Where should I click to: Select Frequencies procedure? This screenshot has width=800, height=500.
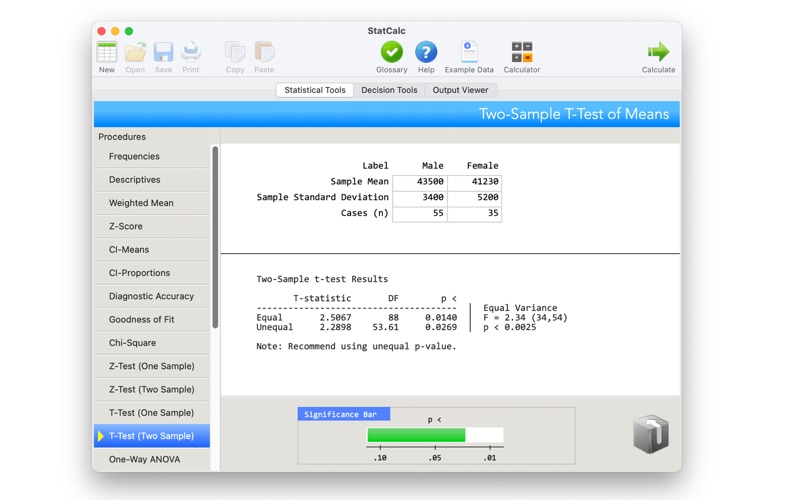point(152,157)
